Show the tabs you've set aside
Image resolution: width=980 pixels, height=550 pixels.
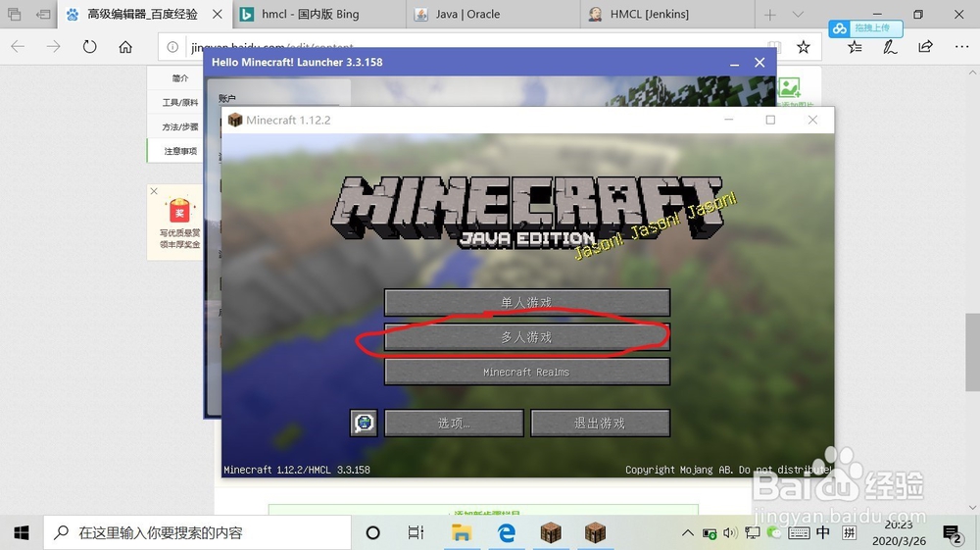point(14,14)
